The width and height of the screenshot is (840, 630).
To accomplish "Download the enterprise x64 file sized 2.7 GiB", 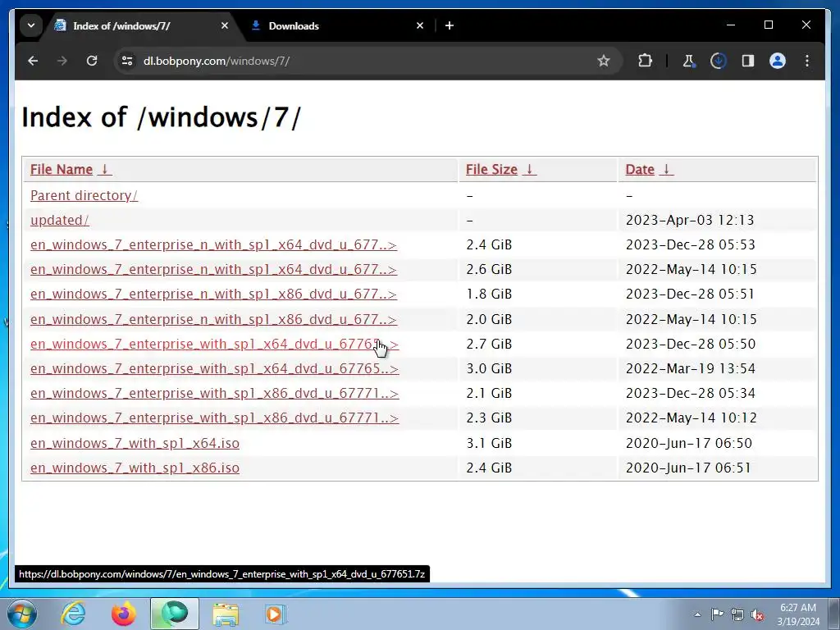I will click(214, 344).
